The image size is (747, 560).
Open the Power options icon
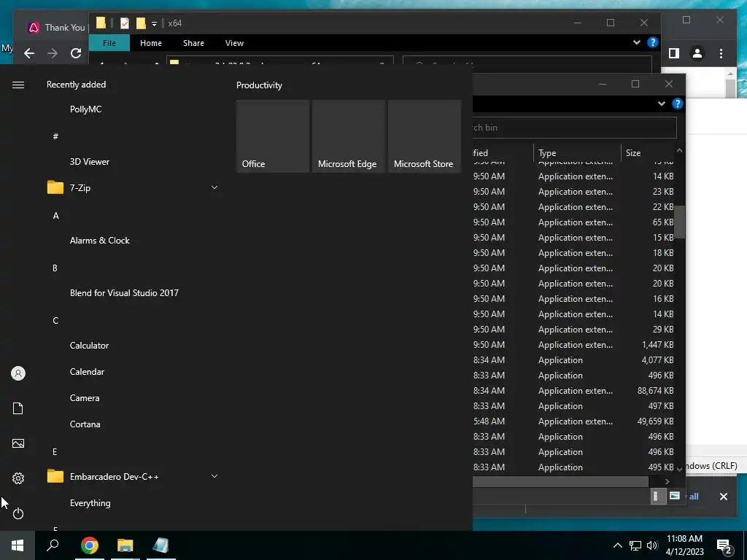point(18,513)
